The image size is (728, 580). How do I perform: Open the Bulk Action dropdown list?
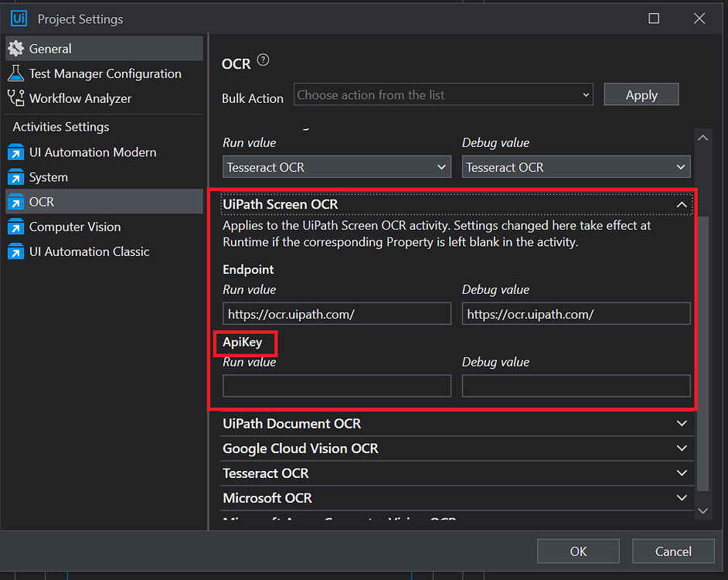[443, 95]
